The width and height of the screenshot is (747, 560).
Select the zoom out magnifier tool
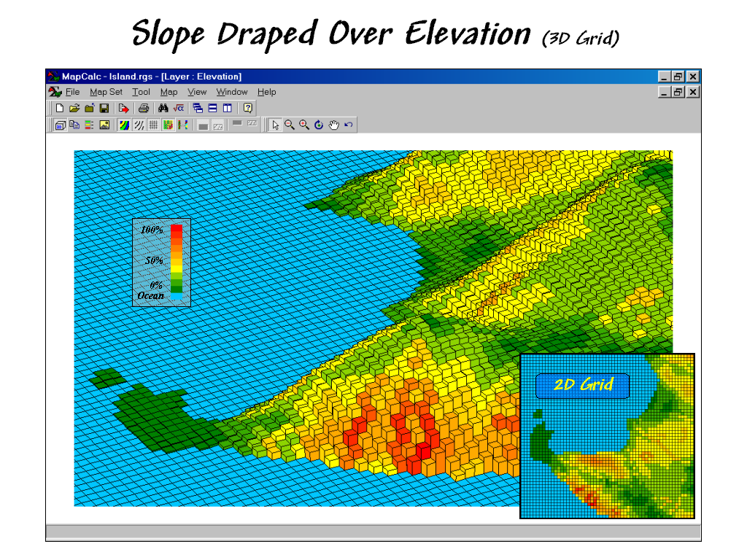tap(290, 125)
